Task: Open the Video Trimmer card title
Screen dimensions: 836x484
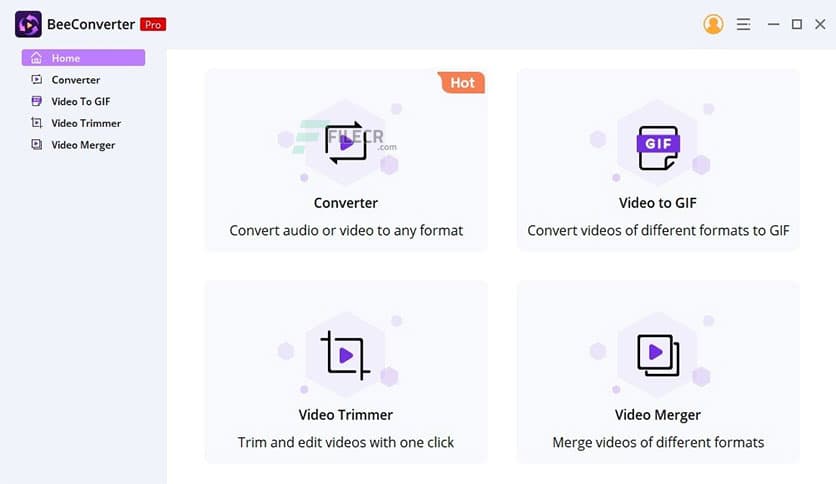Action: pyautogui.click(x=345, y=415)
